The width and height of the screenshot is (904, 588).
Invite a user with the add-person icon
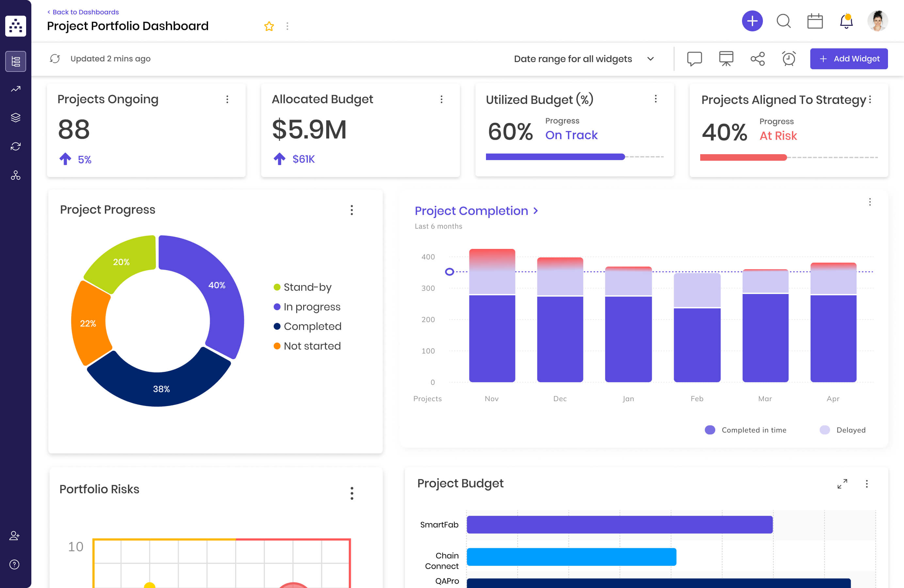click(x=14, y=536)
